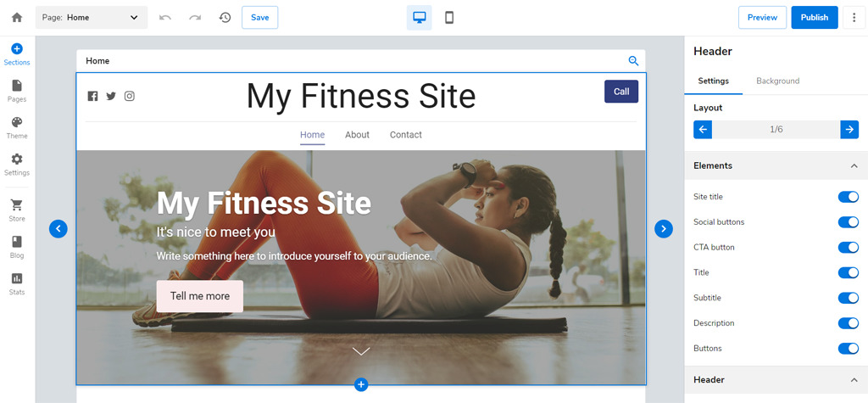The height and width of the screenshot is (403, 868).
Task: Switch to mobile device preview icon
Action: [449, 18]
